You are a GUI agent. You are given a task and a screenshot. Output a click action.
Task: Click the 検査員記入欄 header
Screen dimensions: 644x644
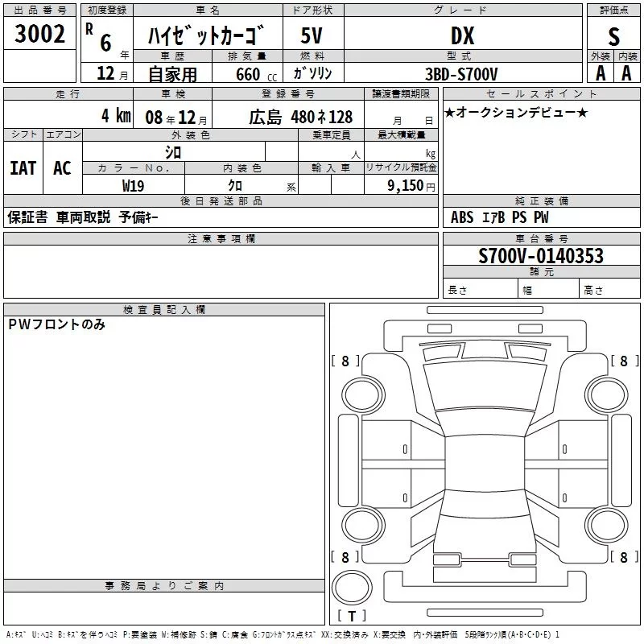click(x=164, y=310)
